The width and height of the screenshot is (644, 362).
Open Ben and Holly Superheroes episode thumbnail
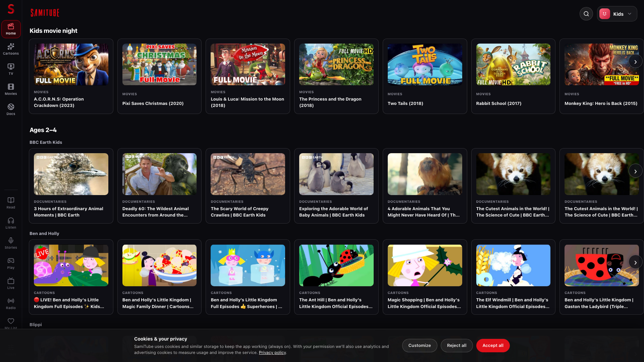[x=248, y=265]
